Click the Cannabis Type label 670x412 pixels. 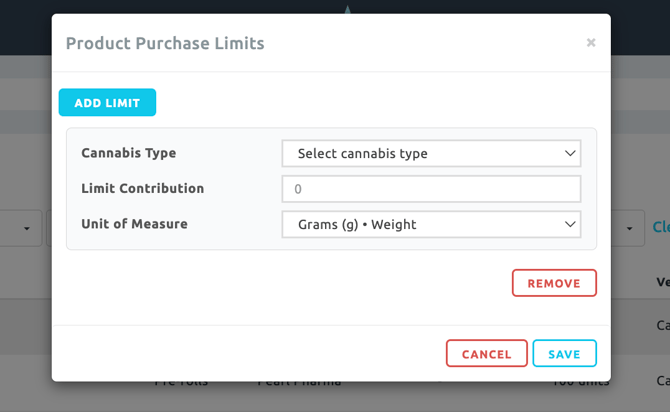coord(128,153)
